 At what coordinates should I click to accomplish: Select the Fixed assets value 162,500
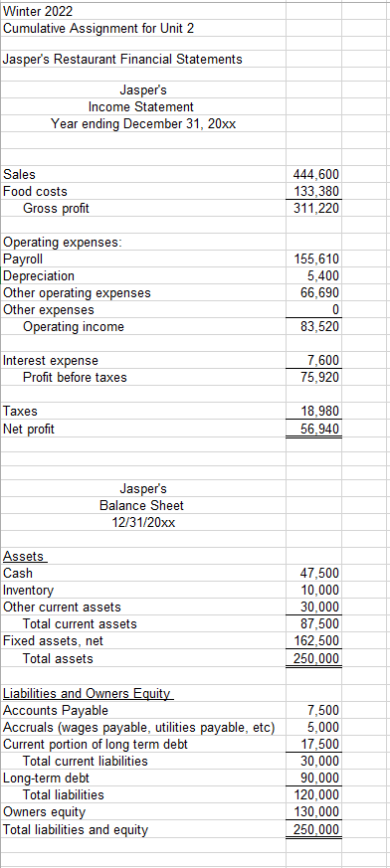(313, 641)
